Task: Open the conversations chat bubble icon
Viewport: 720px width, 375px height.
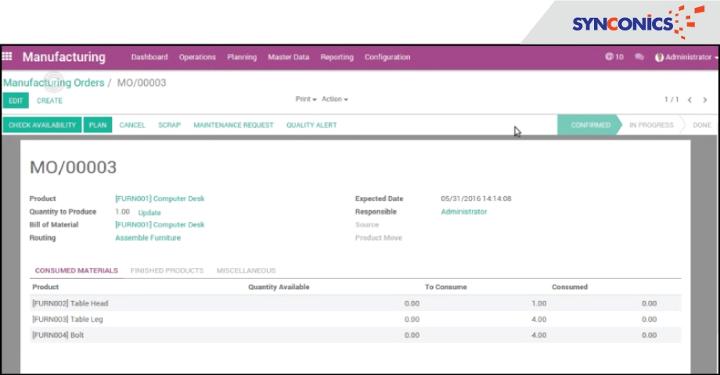Action: (x=639, y=57)
